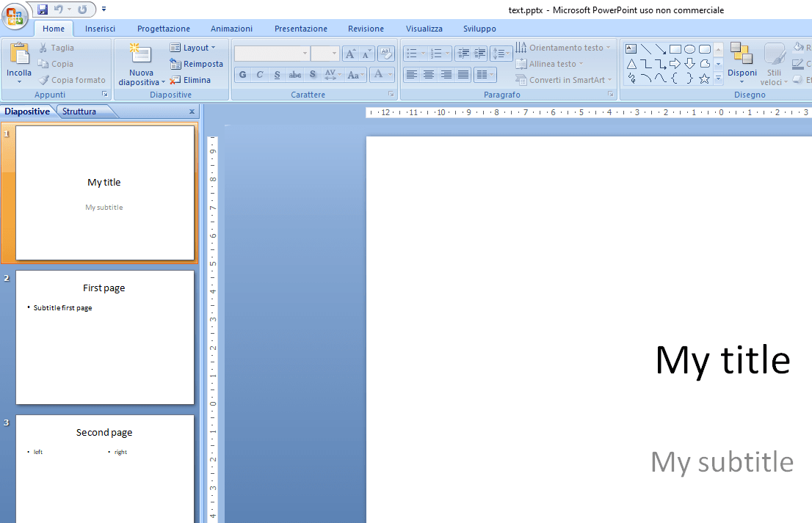This screenshot has width=812, height=523.
Task: Click the Aumenta dimensione carattere icon
Action: tap(352, 53)
